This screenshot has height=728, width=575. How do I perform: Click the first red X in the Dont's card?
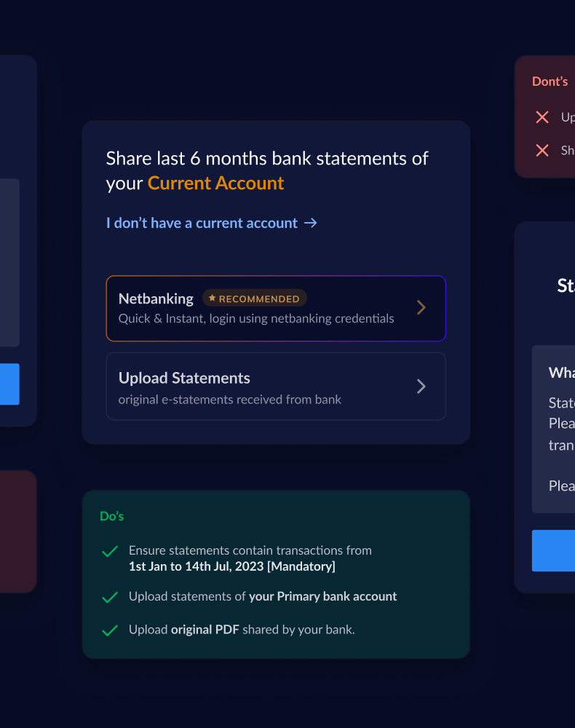point(542,117)
